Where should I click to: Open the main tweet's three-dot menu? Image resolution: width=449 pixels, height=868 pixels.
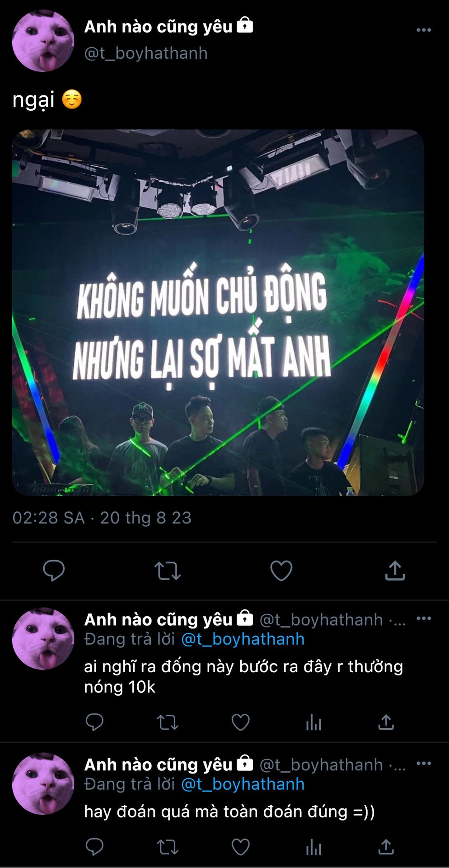424,30
